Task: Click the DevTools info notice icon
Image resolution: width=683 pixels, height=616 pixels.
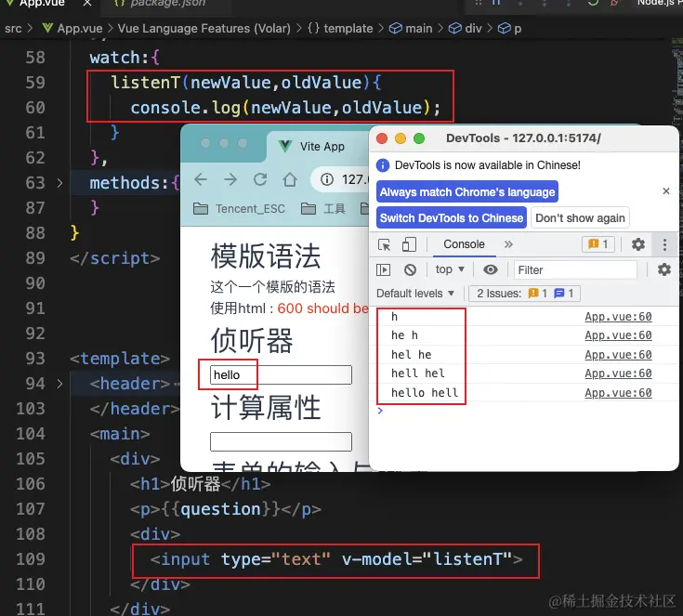Action: pyautogui.click(x=383, y=165)
